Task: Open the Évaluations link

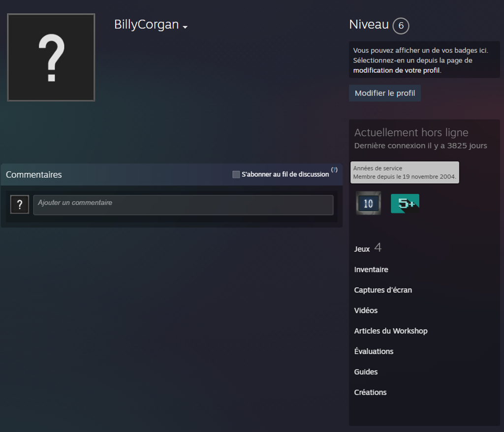Action: (x=374, y=351)
